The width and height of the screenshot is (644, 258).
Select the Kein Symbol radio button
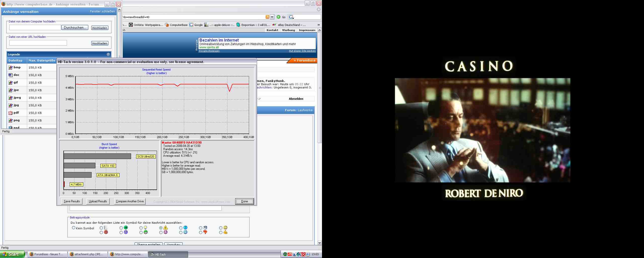pos(74,228)
